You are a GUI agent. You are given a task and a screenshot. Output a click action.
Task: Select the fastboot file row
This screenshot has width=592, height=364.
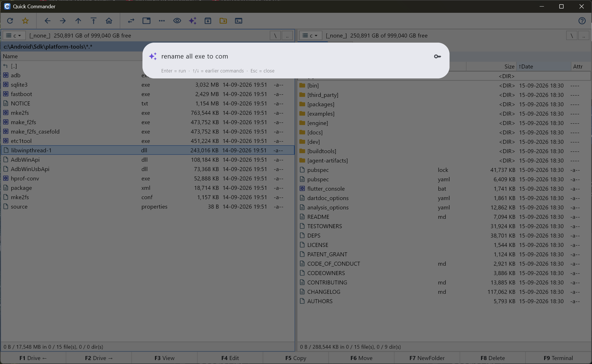click(148, 94)
